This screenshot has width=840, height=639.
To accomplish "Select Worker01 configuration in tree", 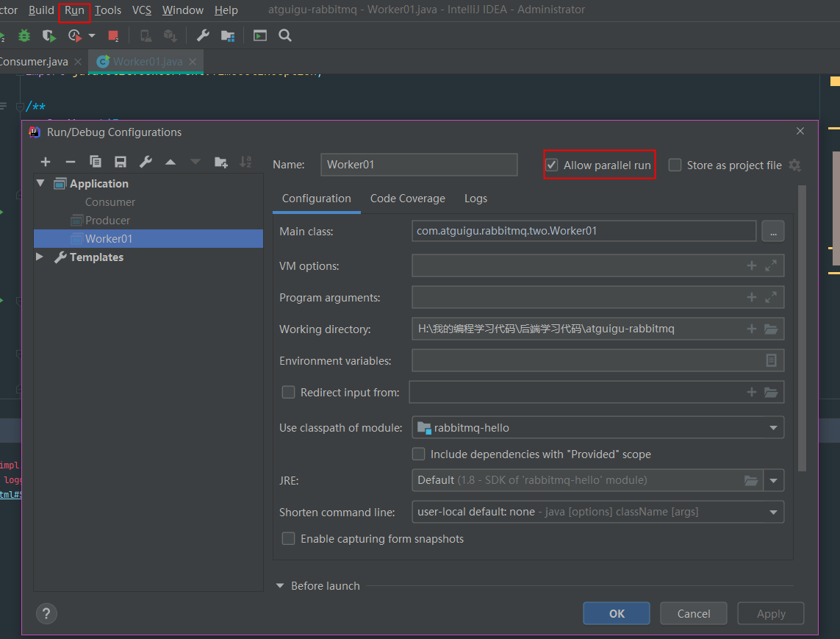I will (148, 238).
